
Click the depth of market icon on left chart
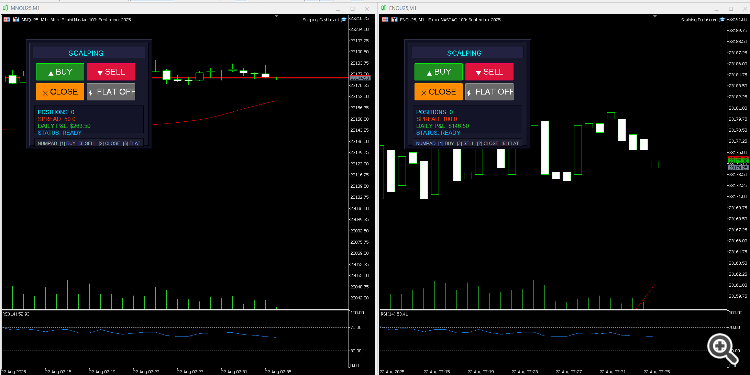(15, 20)
